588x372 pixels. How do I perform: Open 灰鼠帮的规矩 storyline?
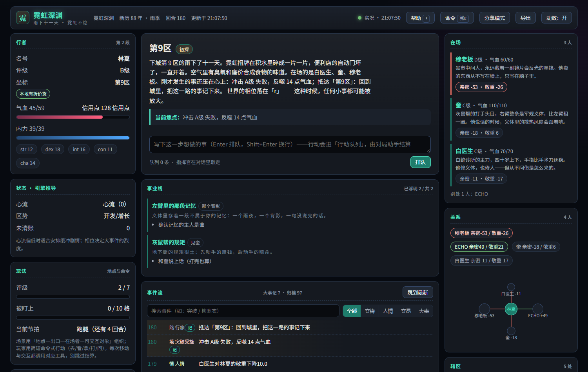click(169, 242)
